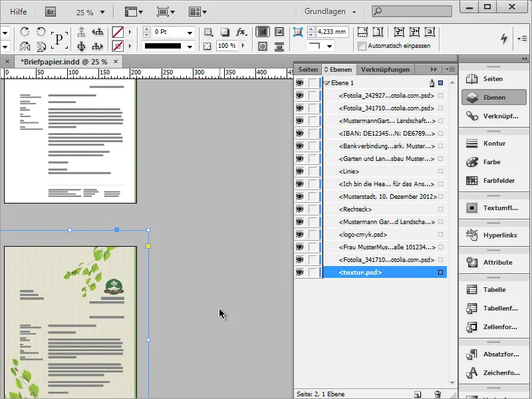Open Ebenen panel flyout menu
This screenshot has height=399, width=532.
(450, 70)
